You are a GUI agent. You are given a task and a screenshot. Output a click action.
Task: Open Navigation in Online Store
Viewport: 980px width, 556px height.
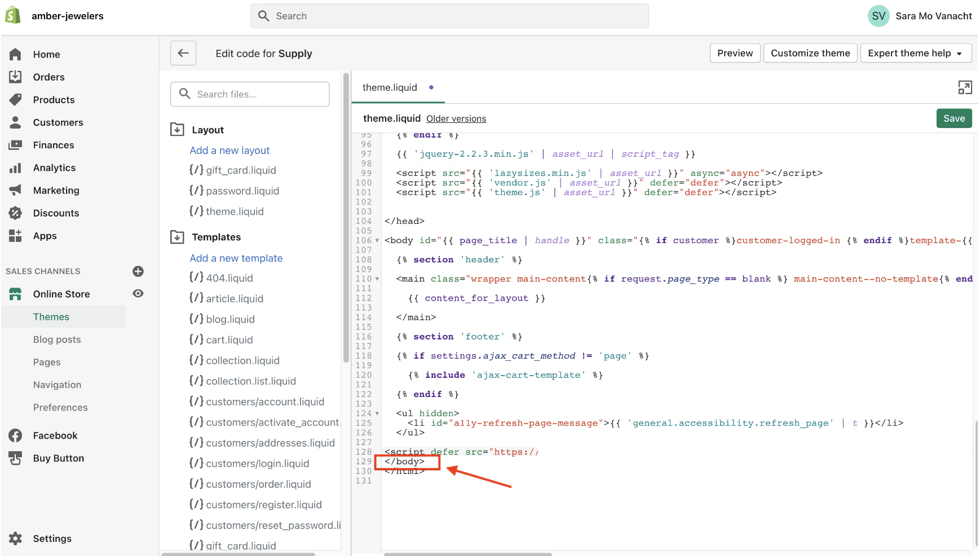(x=57, y=385)
